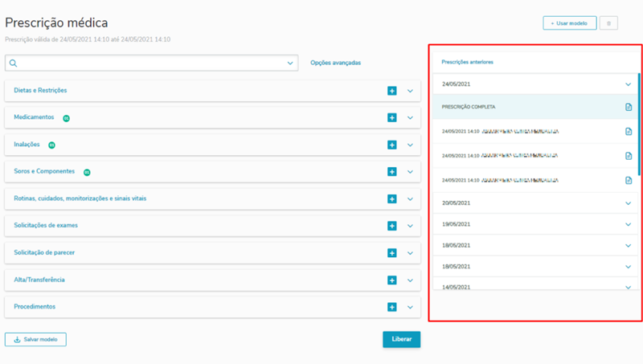Screen dimensions: 643x364
Task: Expand the 20/05/2021 prescriptions group
Action: [628, 203]
